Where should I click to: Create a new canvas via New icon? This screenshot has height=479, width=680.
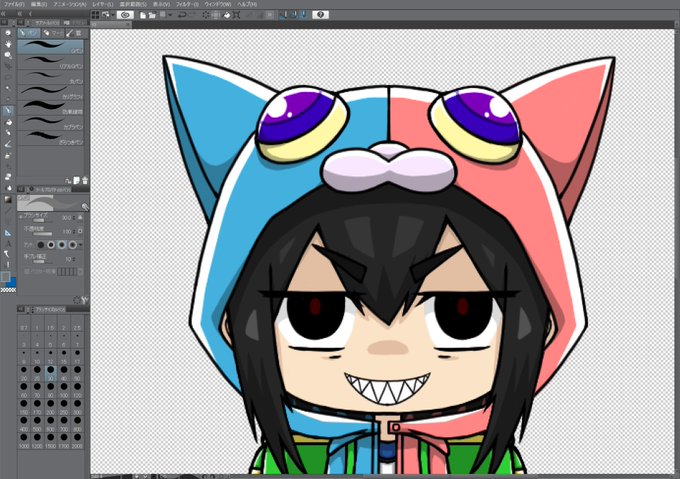pos(143,15)
